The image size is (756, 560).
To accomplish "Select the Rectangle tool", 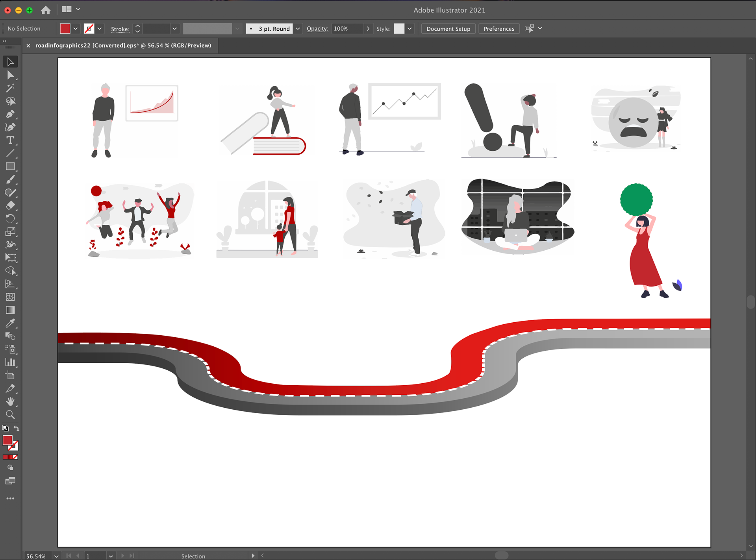I will 11,166.
